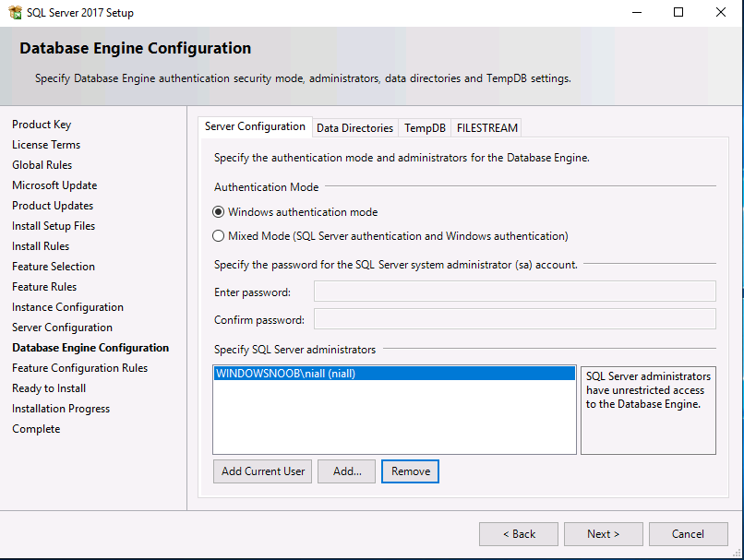The height and width of the screenshot is (560, 744).
Task: Click Installation Progress step in sidebar
Action: [61, 409]
